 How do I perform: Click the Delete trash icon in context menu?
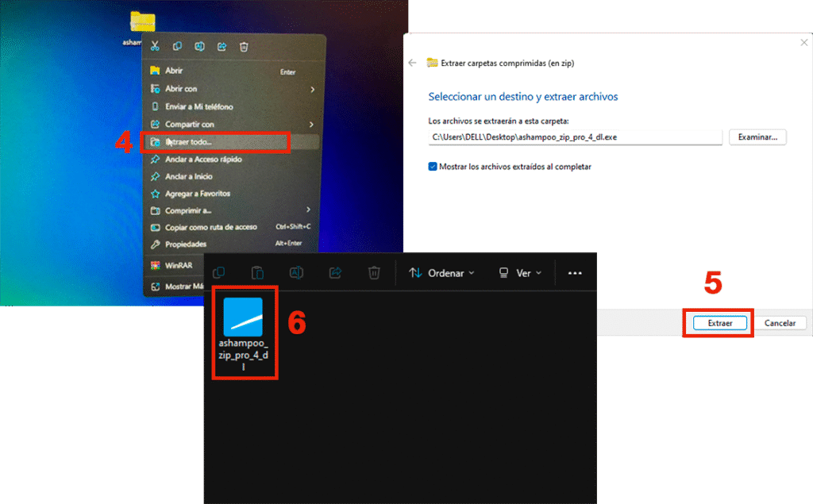245,47
